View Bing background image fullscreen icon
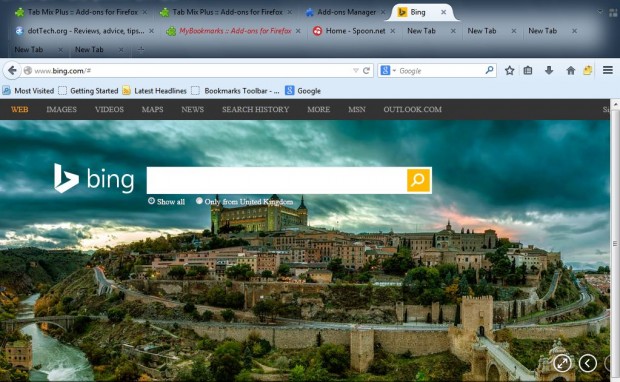 click(562, 363)
